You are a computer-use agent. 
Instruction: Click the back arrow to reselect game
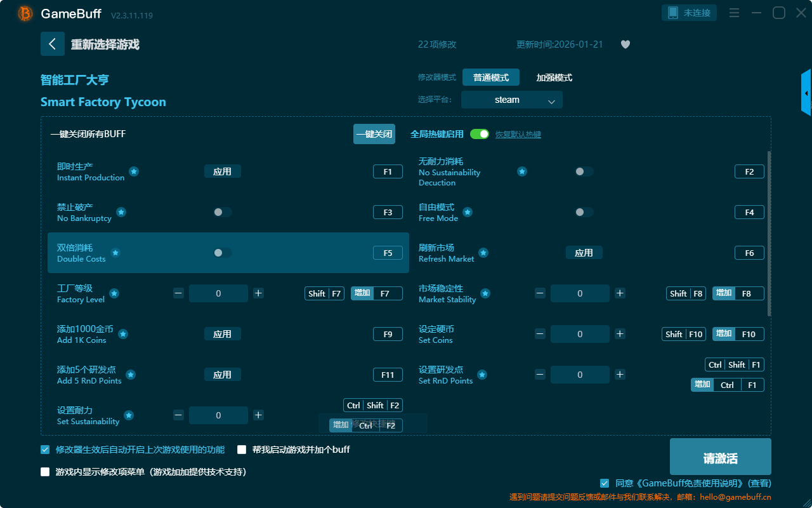[x=53, y=44]
